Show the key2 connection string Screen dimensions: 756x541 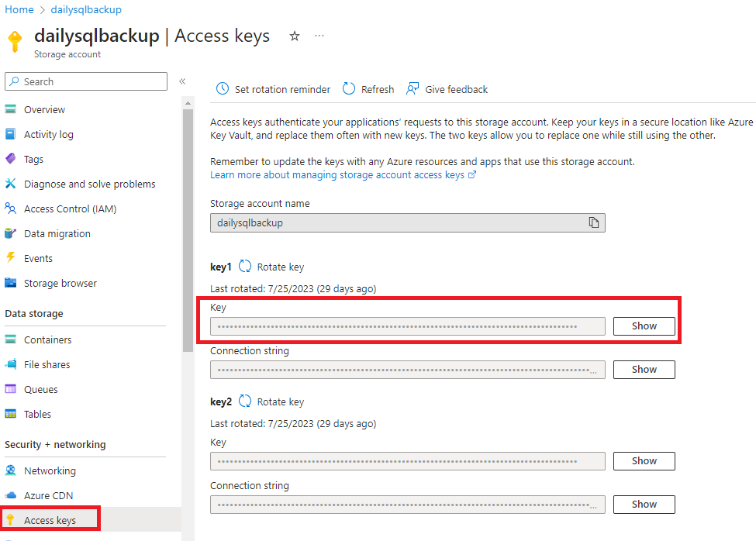pos(644,505)
